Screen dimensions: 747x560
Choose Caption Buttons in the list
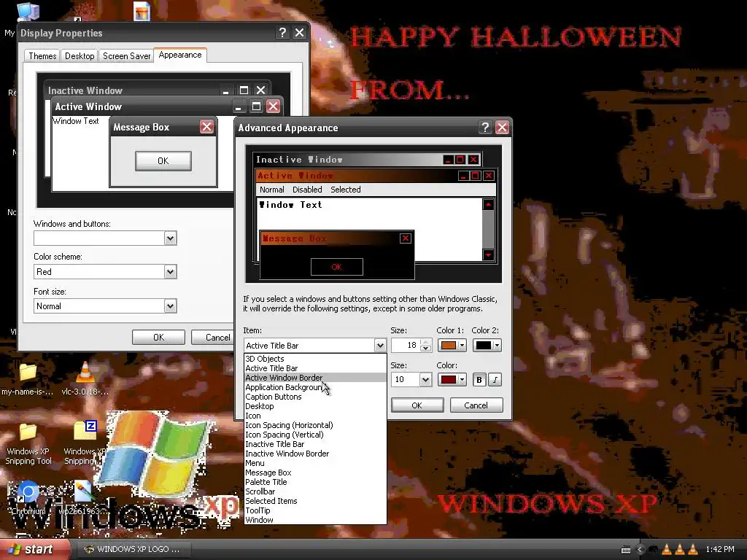315,397
